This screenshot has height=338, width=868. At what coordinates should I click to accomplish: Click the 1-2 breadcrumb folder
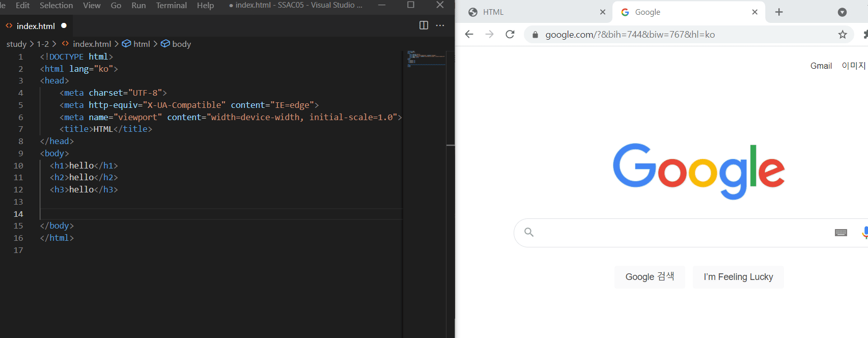[x=43, y=44]
